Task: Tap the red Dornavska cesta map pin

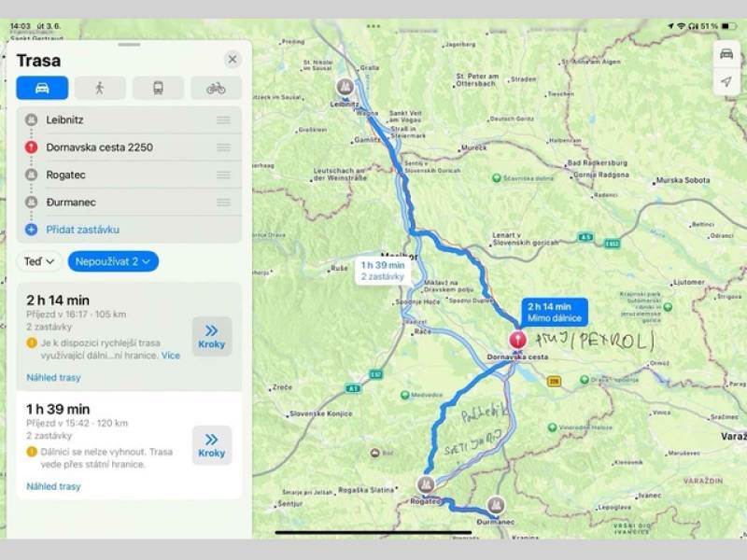Action: click(x=517, y=340)
